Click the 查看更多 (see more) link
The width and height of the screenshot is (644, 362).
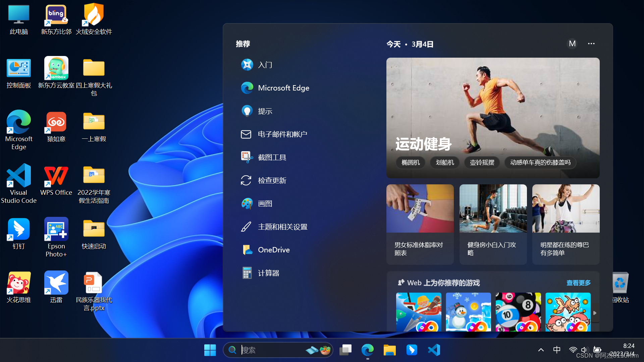click(578, 283)
